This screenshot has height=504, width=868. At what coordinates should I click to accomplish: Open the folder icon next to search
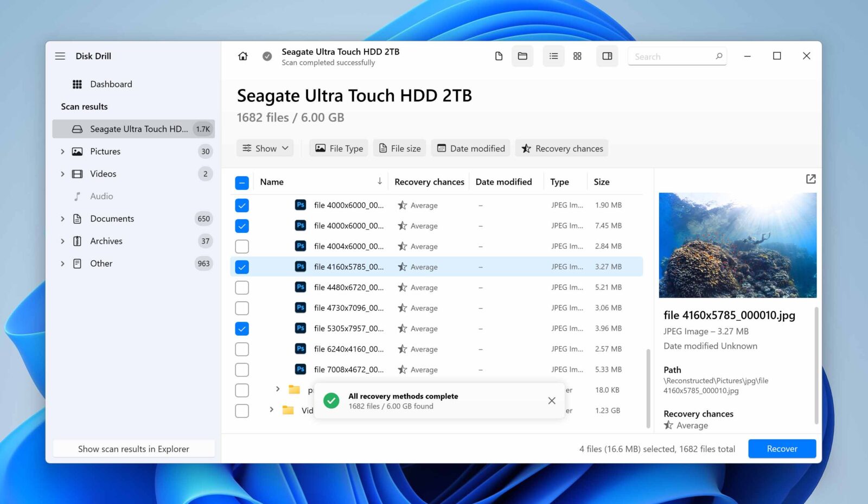tap(522, 56)
